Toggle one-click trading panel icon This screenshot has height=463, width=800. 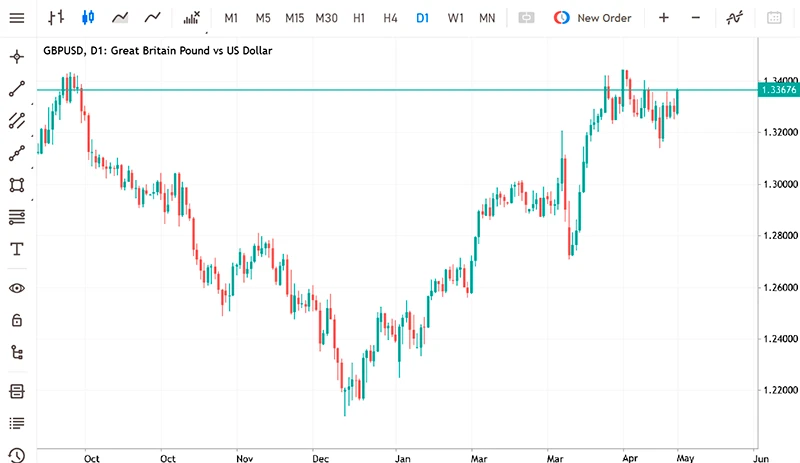click(526, 18)
